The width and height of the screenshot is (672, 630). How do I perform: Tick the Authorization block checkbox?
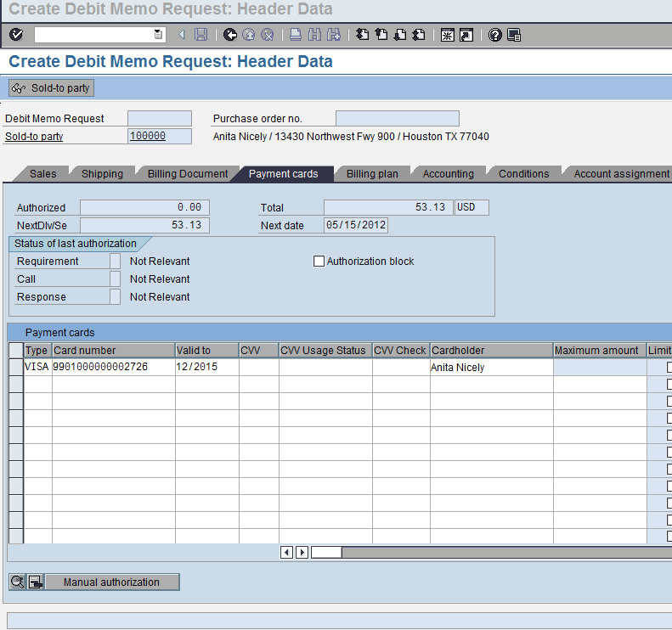(x=319, y=262)
